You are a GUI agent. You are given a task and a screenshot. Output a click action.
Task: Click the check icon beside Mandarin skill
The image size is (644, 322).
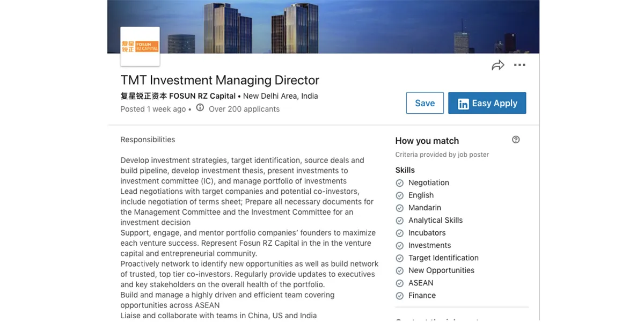click(400, 208)
